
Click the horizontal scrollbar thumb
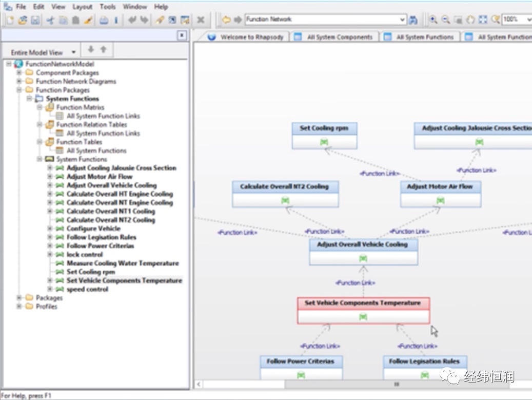[397, 384]
